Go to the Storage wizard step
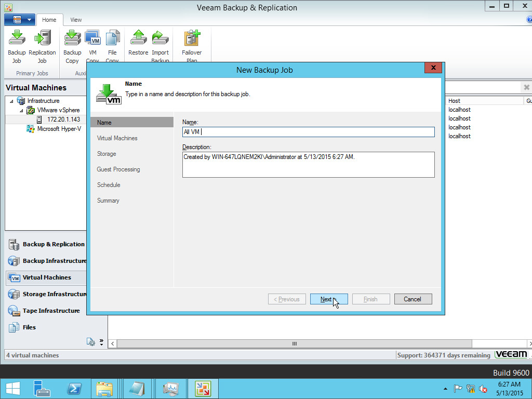The image size is (532, 399). pyautogui.click(x=107, y=154)
